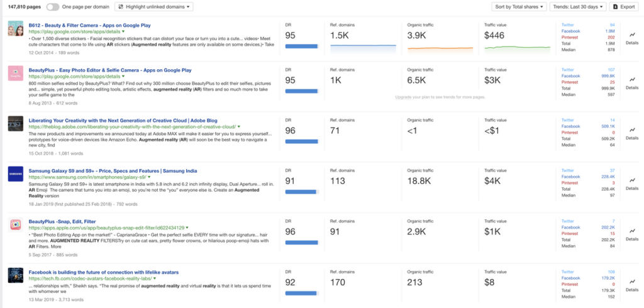The height and width of the screenshot is (308, 644).
Task: Click Samsung logo thumbnail
Action: point(16,174)
